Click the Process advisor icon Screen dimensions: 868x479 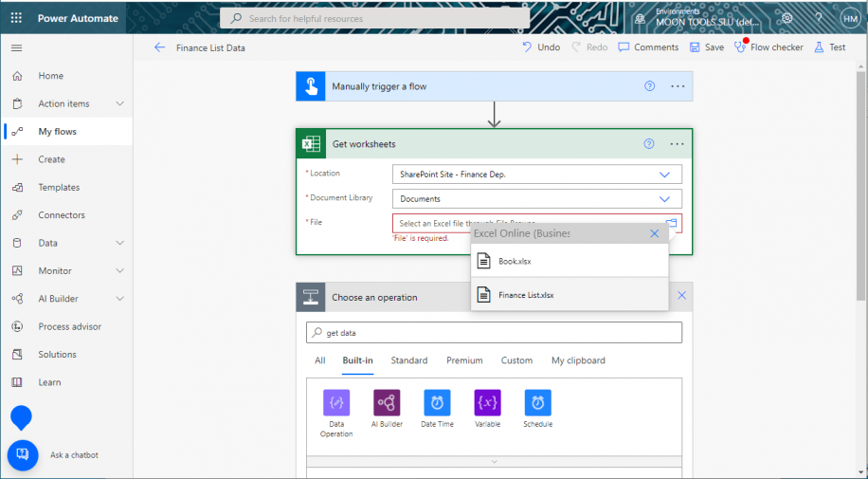[17, 326]
